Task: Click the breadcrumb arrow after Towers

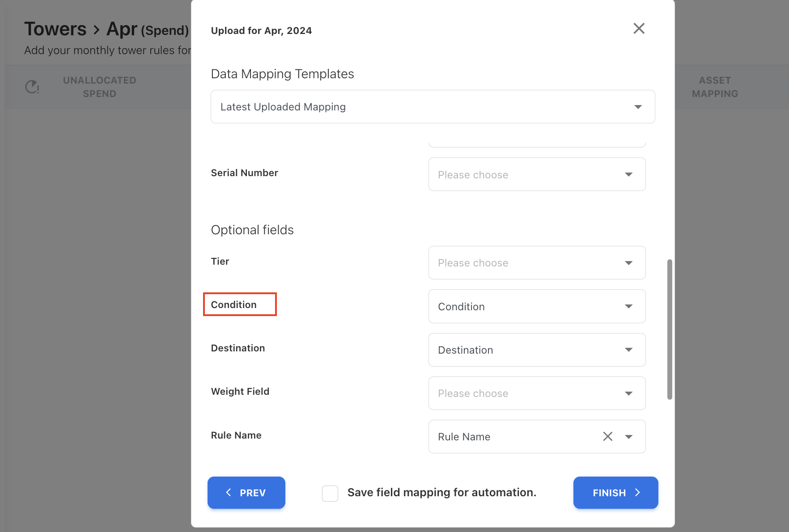Action: pos(96,30)
